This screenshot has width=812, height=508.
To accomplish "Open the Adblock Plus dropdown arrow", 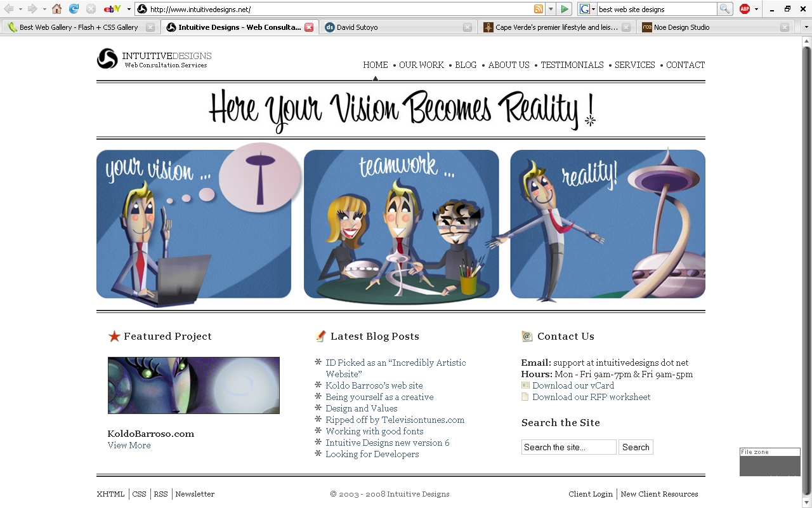I will coord(756,9).
